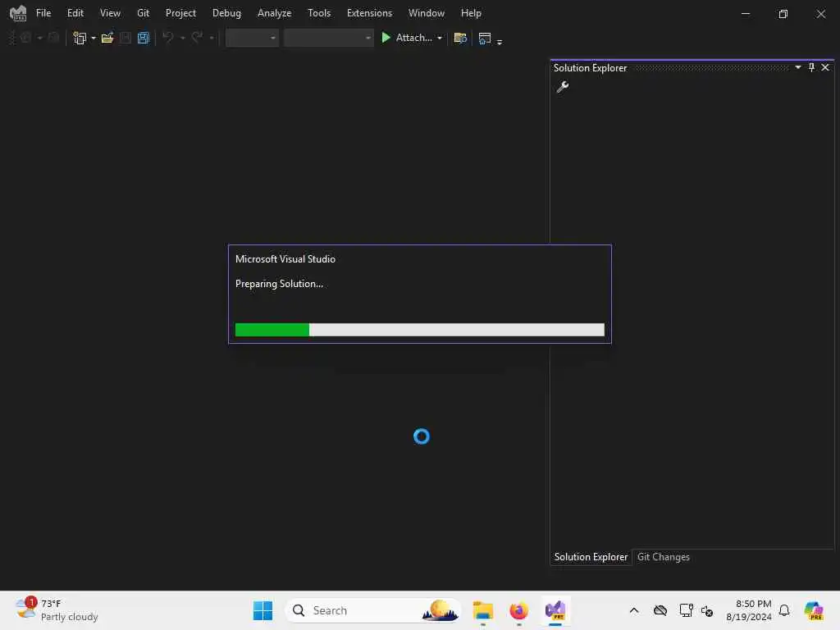
Task: Click the Microsoft Visual Studio dialog title
Action: coord(285,259)
